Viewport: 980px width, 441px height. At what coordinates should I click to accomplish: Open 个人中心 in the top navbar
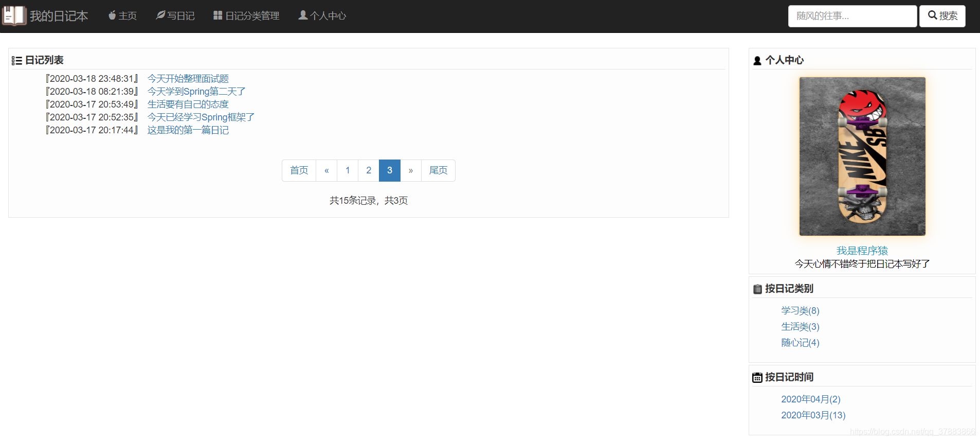pos(322,16)
